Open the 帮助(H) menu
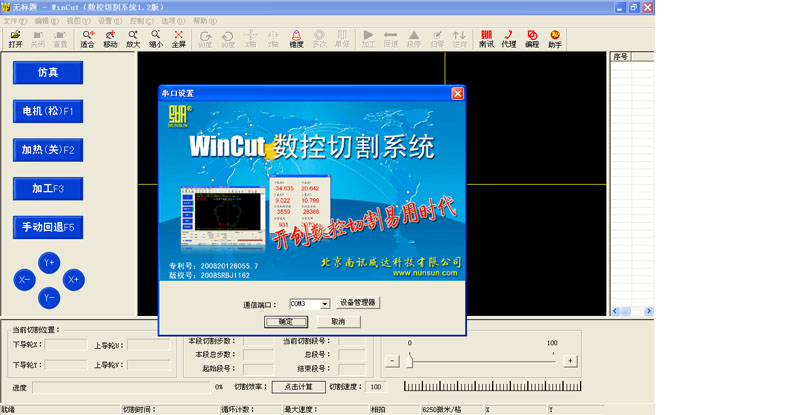 click(205, 21)
